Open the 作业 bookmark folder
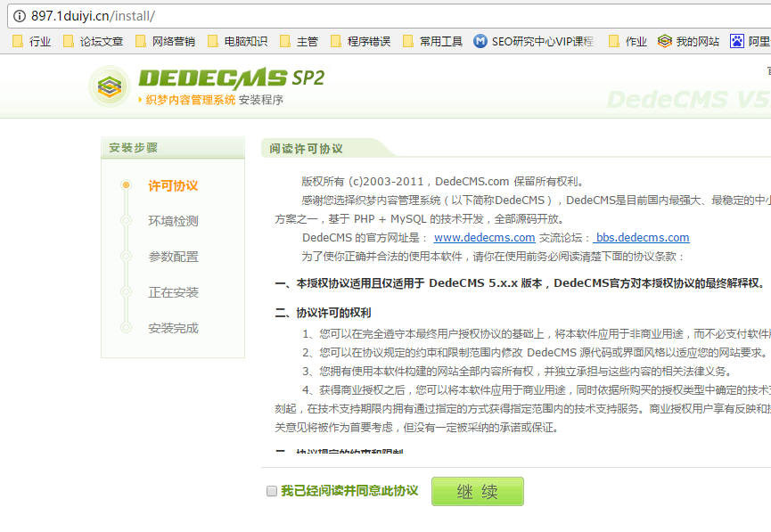This screenshot has width=771, height=532. click(627, 41)
